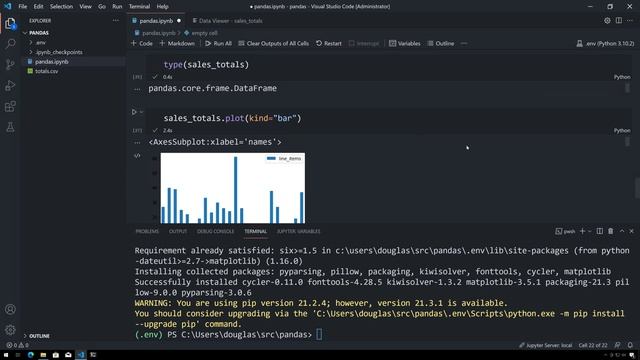Add a new Code cell
The height and width of the screenshot is (360, 640).
[x=142, y=43]
